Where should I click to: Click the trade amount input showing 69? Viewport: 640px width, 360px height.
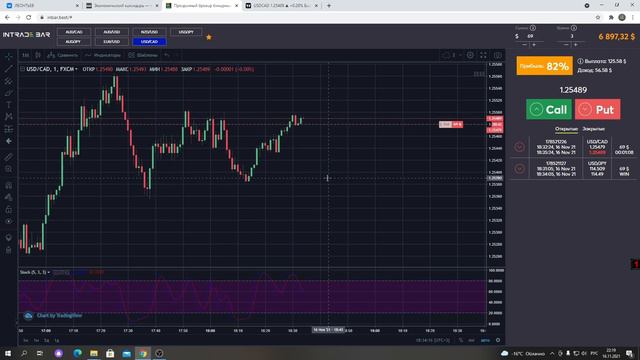pyautogui.click(x=531, y=36)
